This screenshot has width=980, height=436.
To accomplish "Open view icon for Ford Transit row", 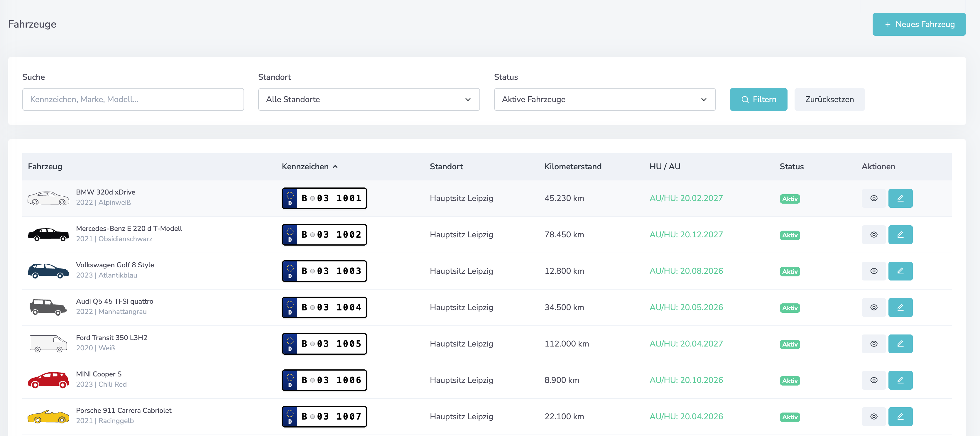I will [873, 344].
